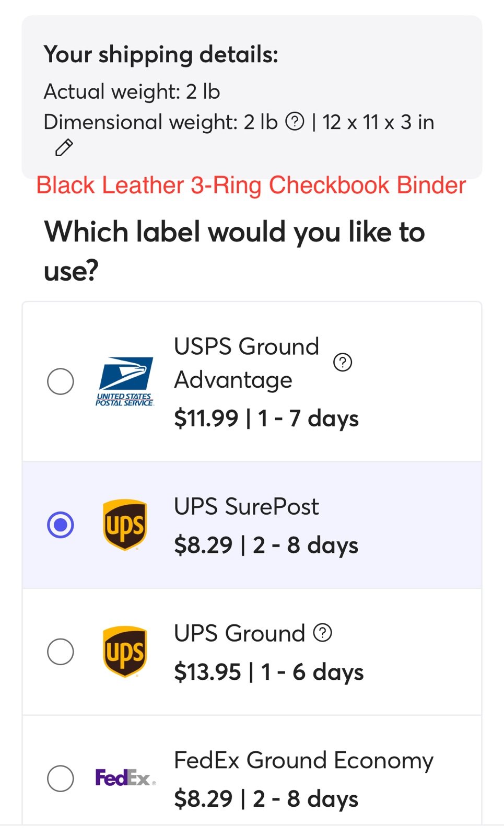Click the FedEx logo
This screenshot has height=836, width=504.
(125, 778)
